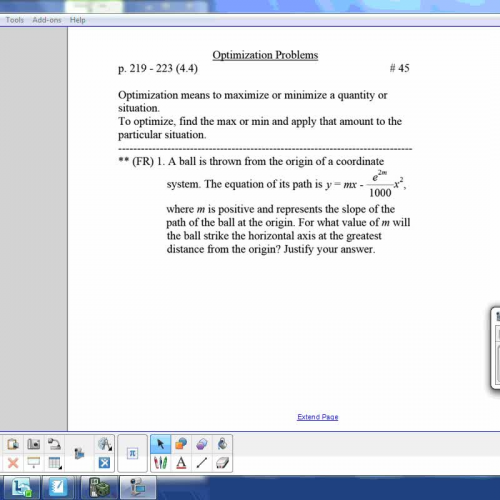Screen dimensions: 500x500
Task: Open the document camera tool
Action: point(54,444)
